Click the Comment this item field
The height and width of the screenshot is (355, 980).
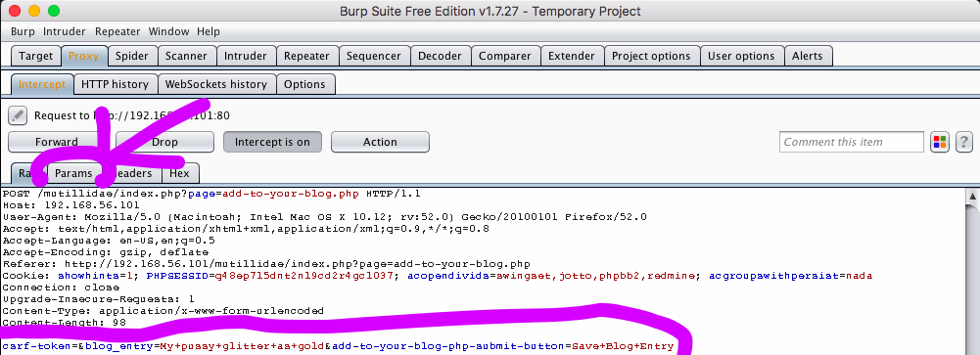click(851, 142)
